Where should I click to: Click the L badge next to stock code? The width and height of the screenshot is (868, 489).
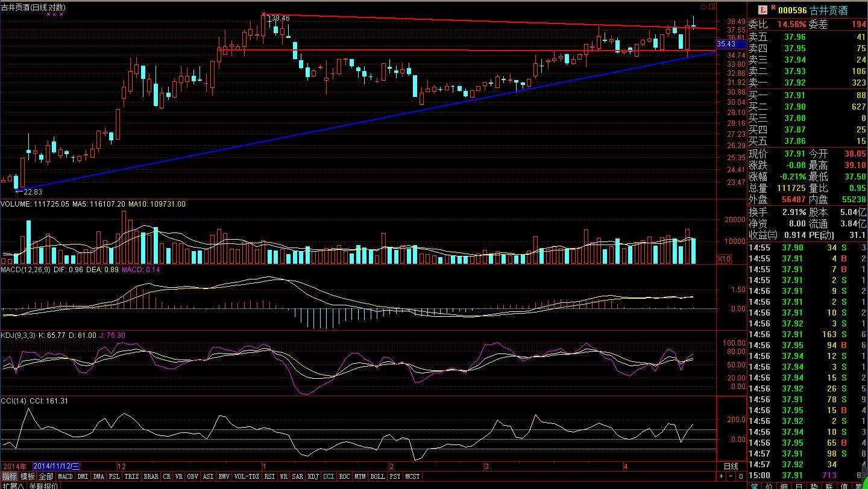pos(763,10)
